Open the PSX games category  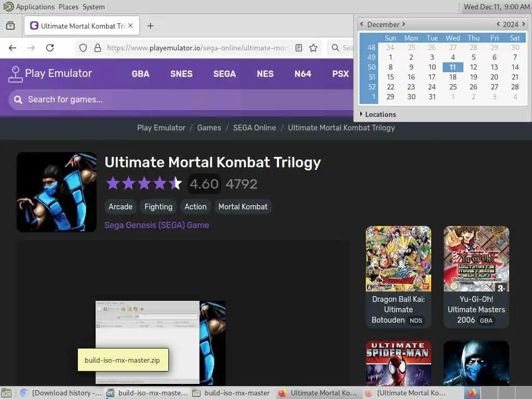point(340,74)
